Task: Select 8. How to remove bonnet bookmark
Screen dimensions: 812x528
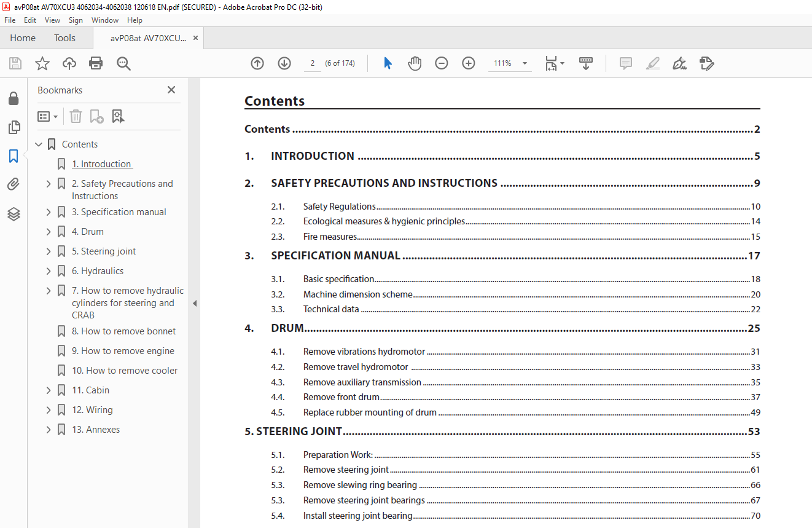Action: (123, 331)
